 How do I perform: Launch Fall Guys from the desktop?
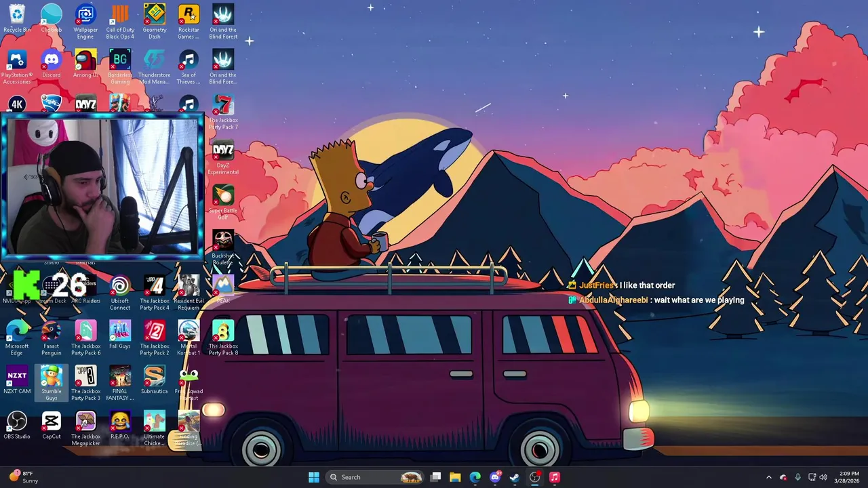[x=120, y=335]
